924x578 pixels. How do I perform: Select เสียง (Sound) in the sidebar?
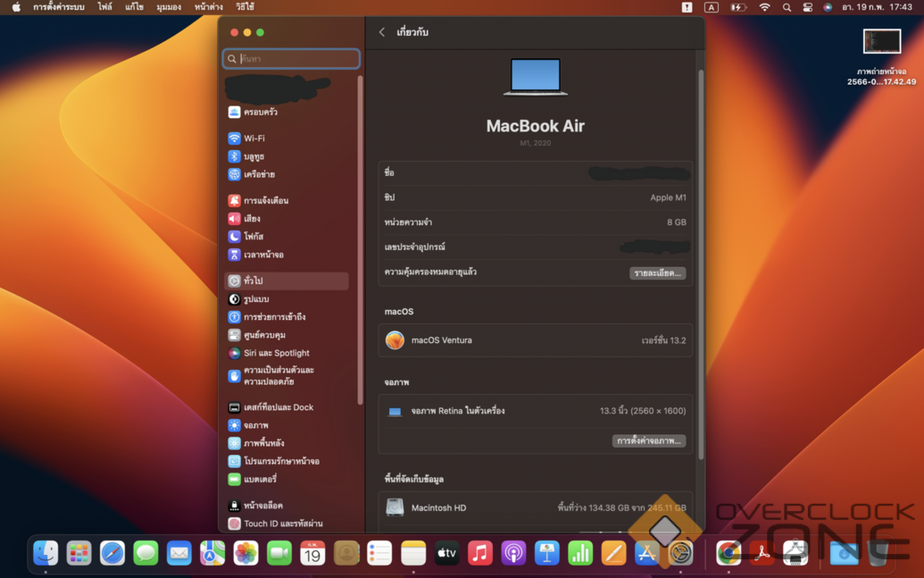click(x=252, y=219)
